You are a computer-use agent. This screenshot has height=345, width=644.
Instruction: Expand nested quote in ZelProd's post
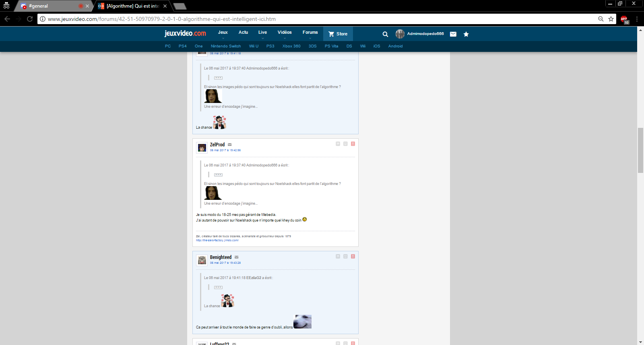[x=218, y=175]
